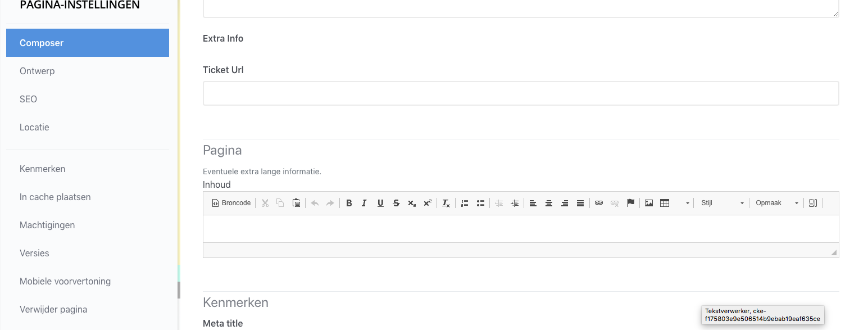
Task: Insert a table into the Inhoud content
Action: (665, 203)
